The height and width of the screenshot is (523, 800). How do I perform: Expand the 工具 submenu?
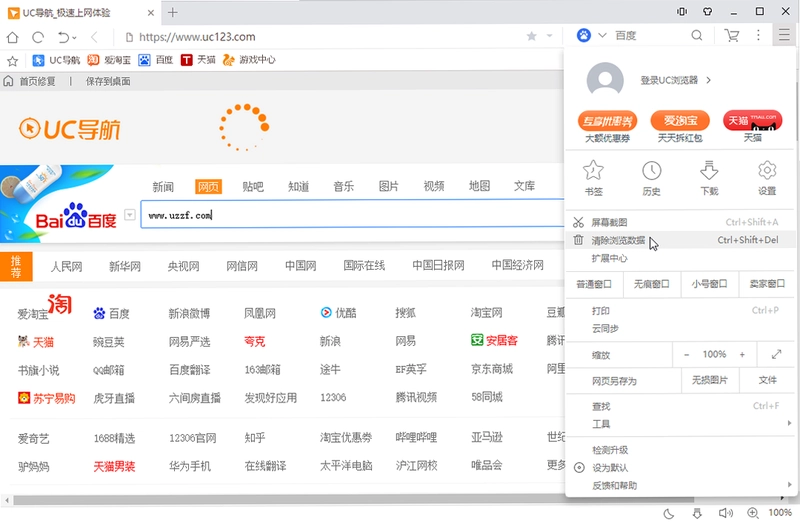click(789, 424)
